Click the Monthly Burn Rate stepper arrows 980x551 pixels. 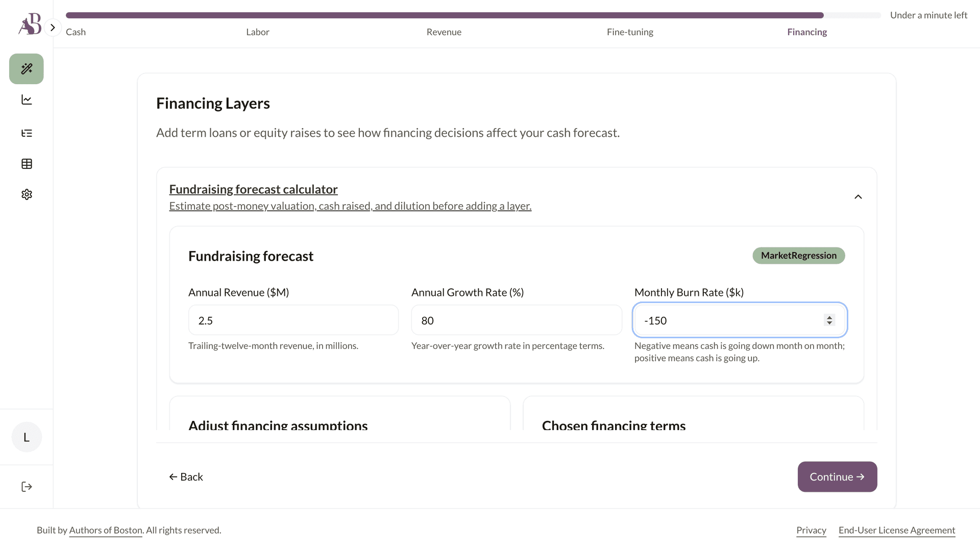click(829, 320)
